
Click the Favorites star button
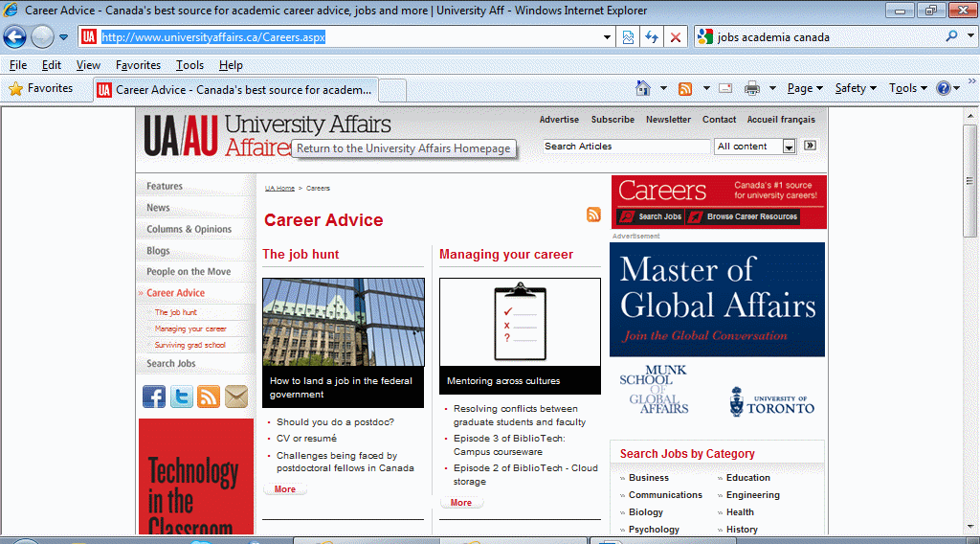pyautogui.click(x=41, y=89)
